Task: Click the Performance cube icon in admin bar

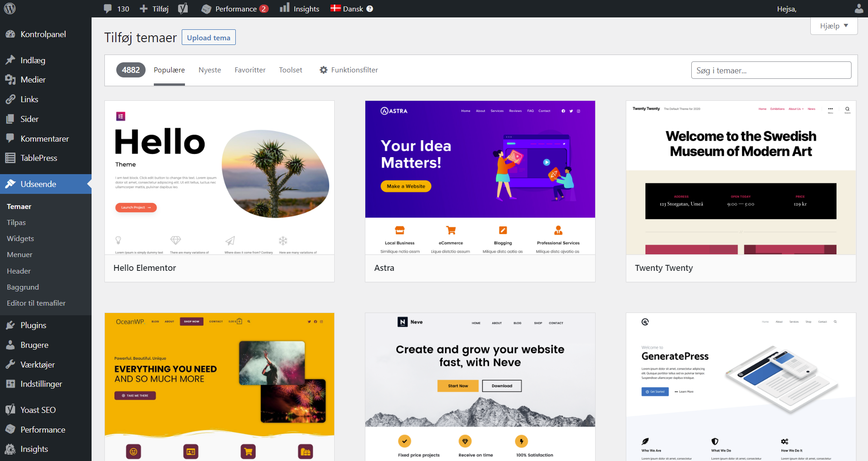Action: 206,9
